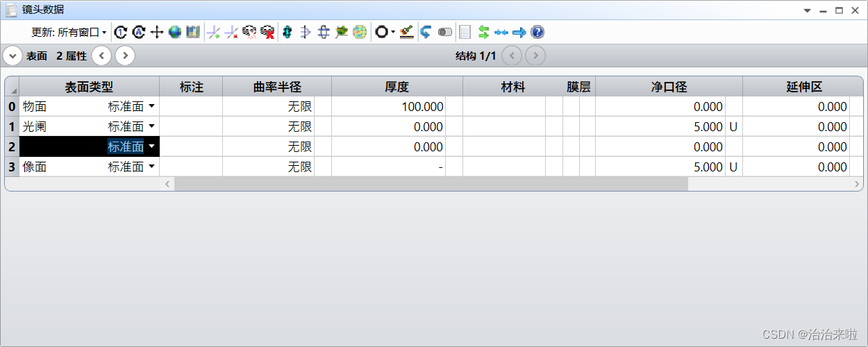
Task: Click the 光阑 label in row 1
Action: (35, 126)
